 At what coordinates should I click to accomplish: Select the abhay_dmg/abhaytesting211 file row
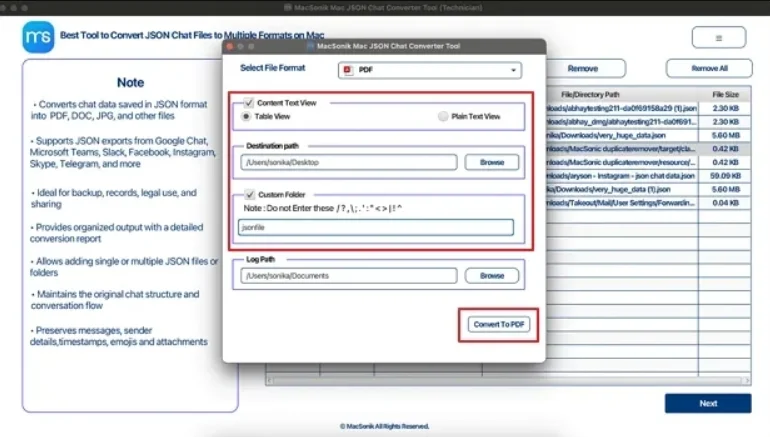tap(648, 122)
